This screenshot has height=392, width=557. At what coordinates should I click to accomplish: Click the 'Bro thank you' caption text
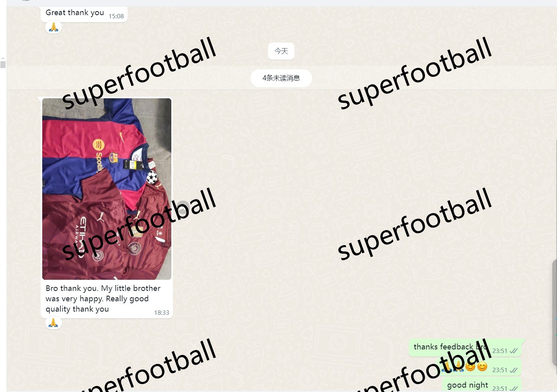(103, 298)
